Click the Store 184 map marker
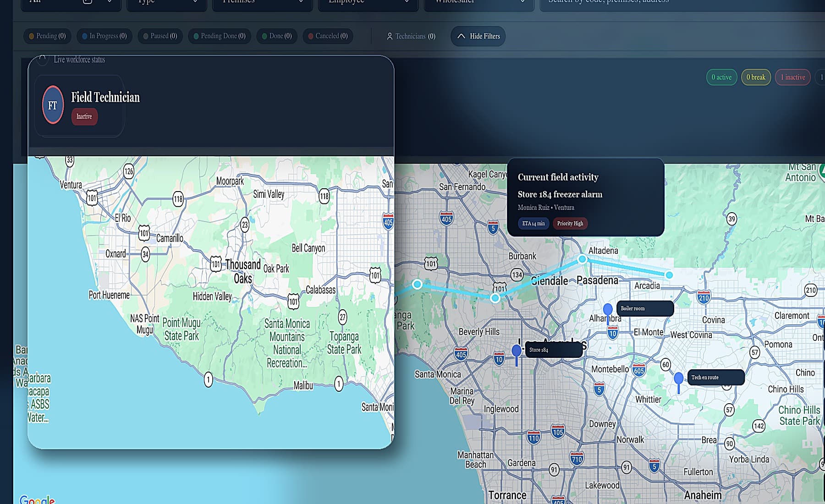The image size is (825, 504). point(516,351)
